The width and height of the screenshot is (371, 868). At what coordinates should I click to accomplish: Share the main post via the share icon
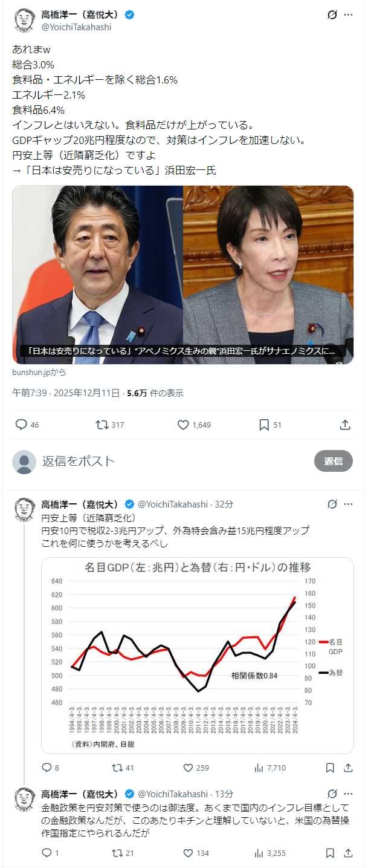tap(345, 425)
